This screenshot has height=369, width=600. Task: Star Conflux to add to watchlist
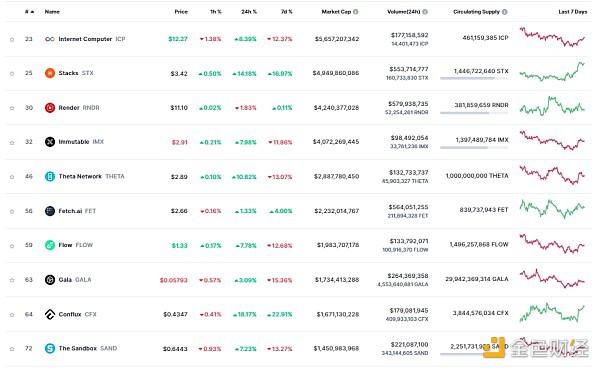pyautogui.click(x=12, y=315)
